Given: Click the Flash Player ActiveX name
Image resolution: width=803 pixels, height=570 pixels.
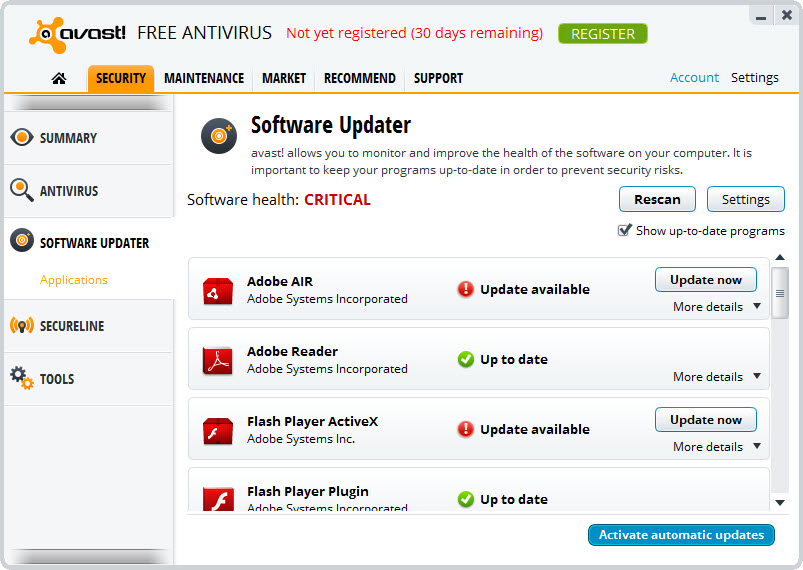Looking at the screenshot, I should coord(312,421).
